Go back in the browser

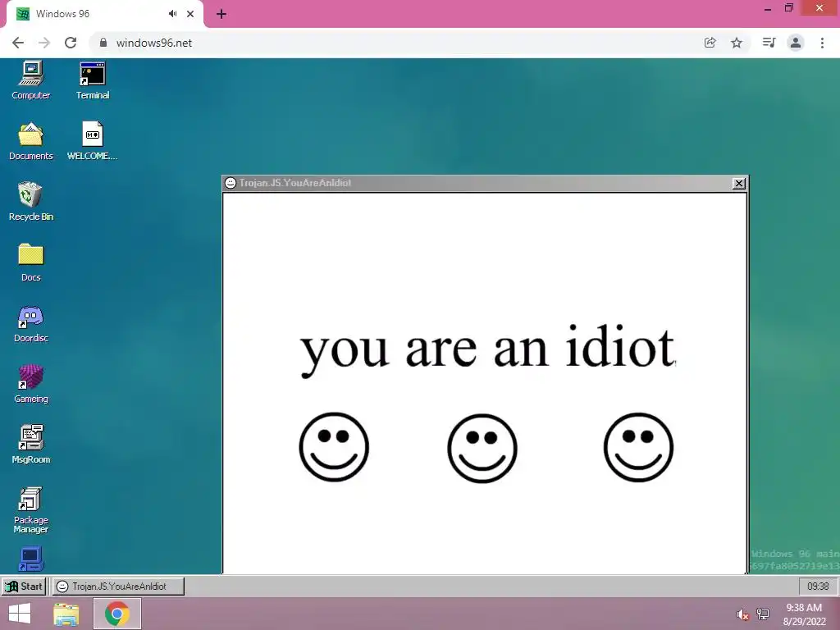click(x=18, y=43)
